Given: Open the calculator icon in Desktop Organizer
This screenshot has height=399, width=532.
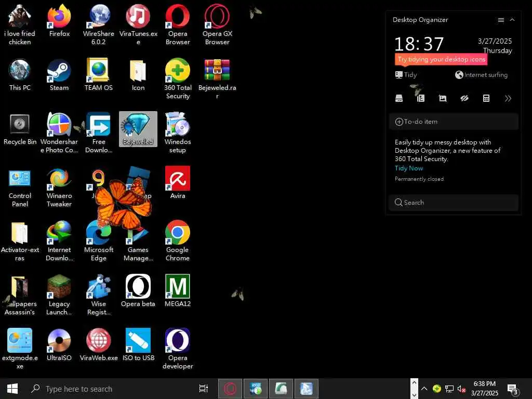Looking at the screenshot, I should pyautogui.click(x=486, y=98).
